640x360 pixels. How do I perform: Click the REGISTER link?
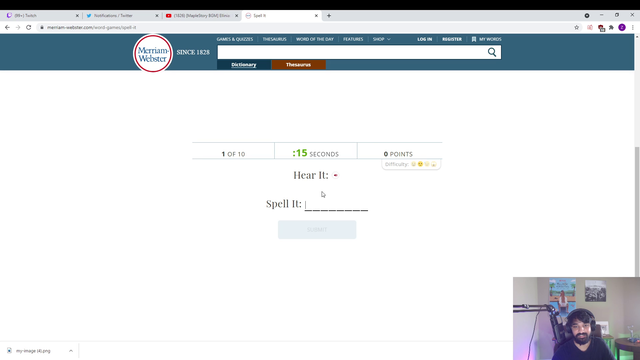point(452,39)
